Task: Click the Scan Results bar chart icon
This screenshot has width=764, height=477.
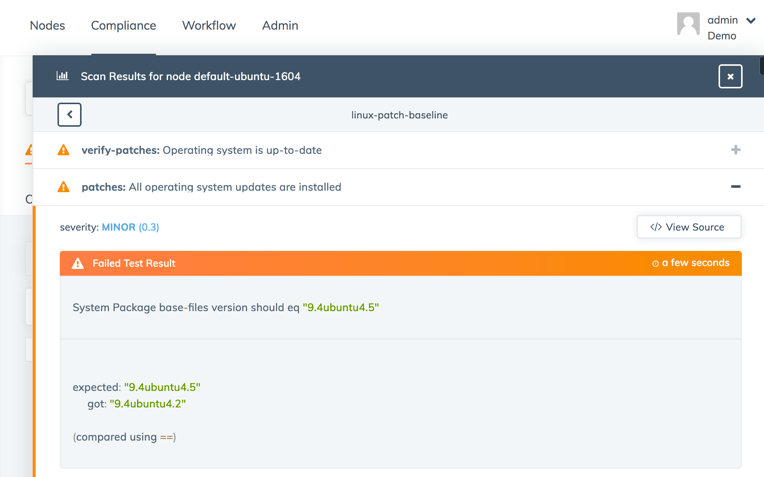Action: [63, 76]
